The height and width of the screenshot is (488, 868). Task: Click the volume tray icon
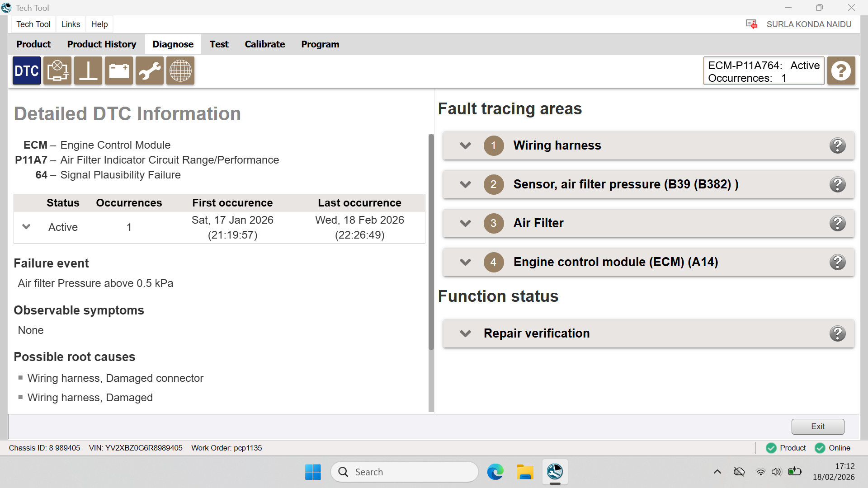coord(776,472)
